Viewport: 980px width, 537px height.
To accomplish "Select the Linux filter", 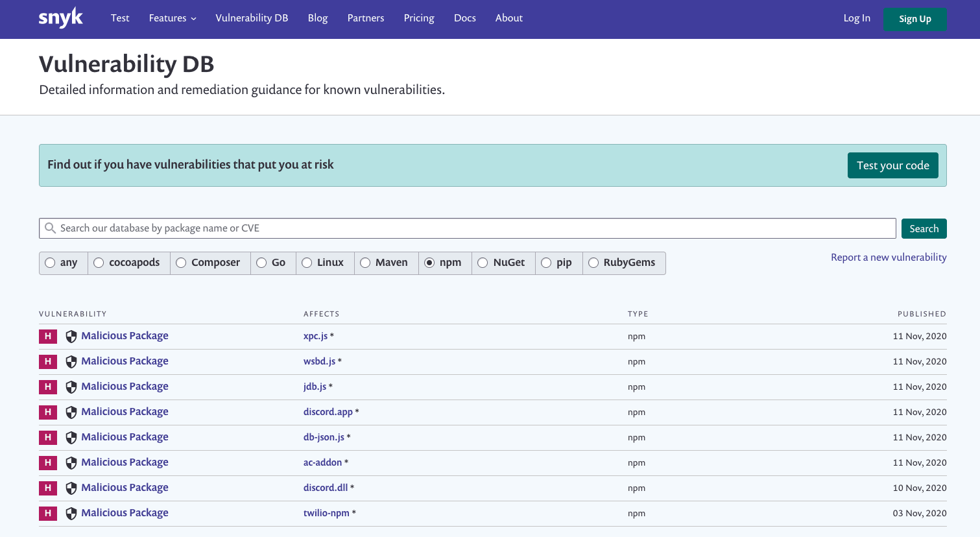I will 325,263.
